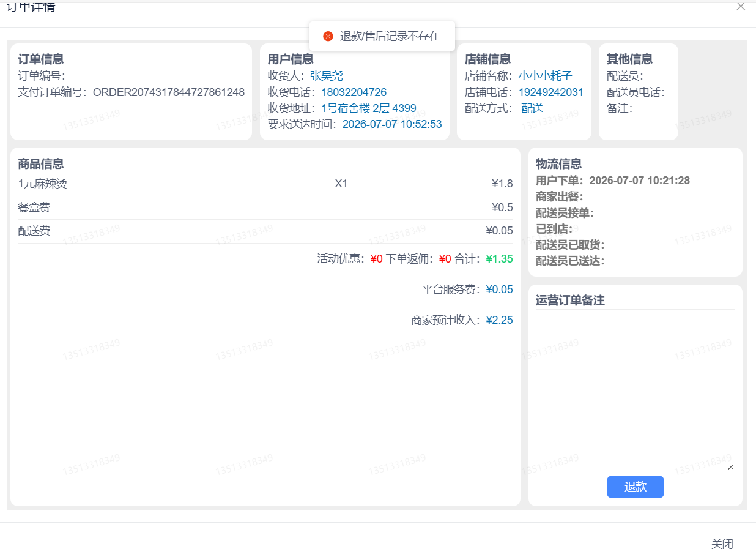The image size is (756, 557).
Task: Click the total amount ¥1.35
Action: (x=499, y=259)
